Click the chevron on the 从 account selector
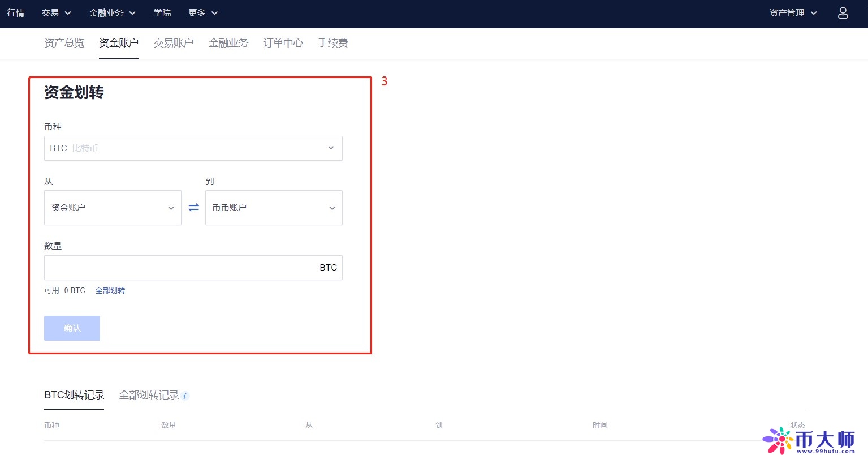This screenshot has height=455, width=868. [x=171, y=208]
